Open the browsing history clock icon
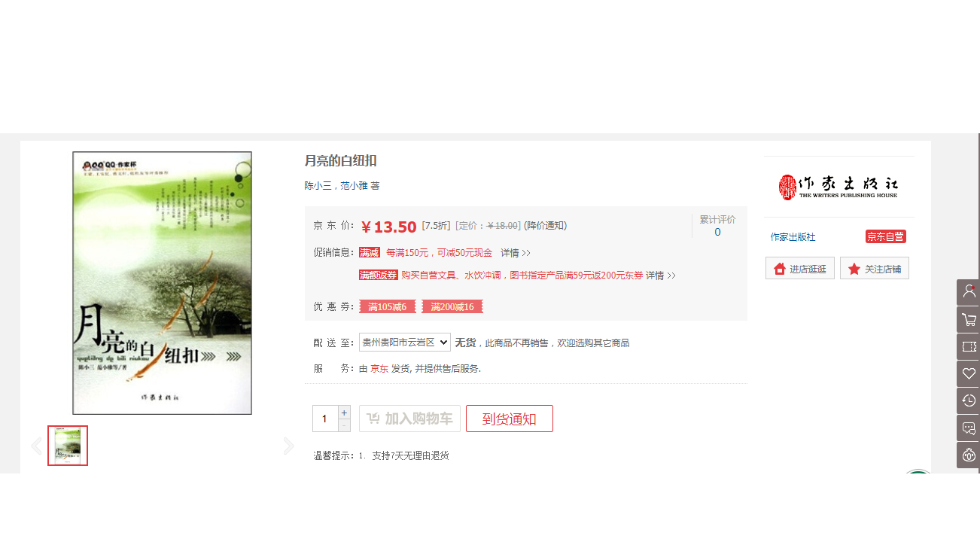This screenshot has width=980, height=542. [x=968, y=400]
